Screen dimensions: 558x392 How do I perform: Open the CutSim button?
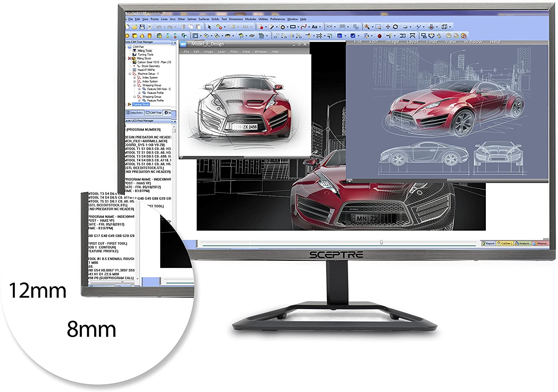[505, 243]
